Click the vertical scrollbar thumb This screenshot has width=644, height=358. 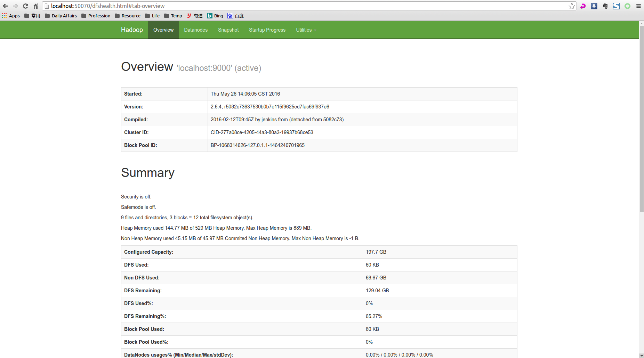click(x=642, y=119)
